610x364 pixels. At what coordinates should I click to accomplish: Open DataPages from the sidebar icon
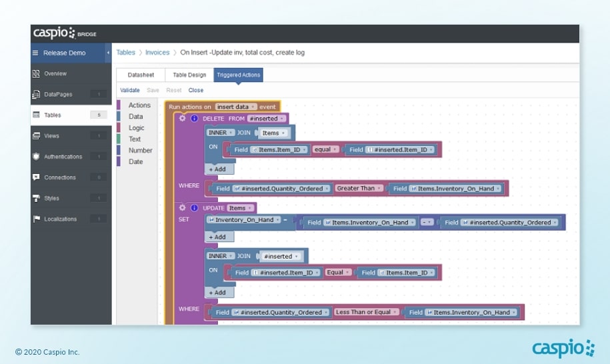click(x=36, y=95)
